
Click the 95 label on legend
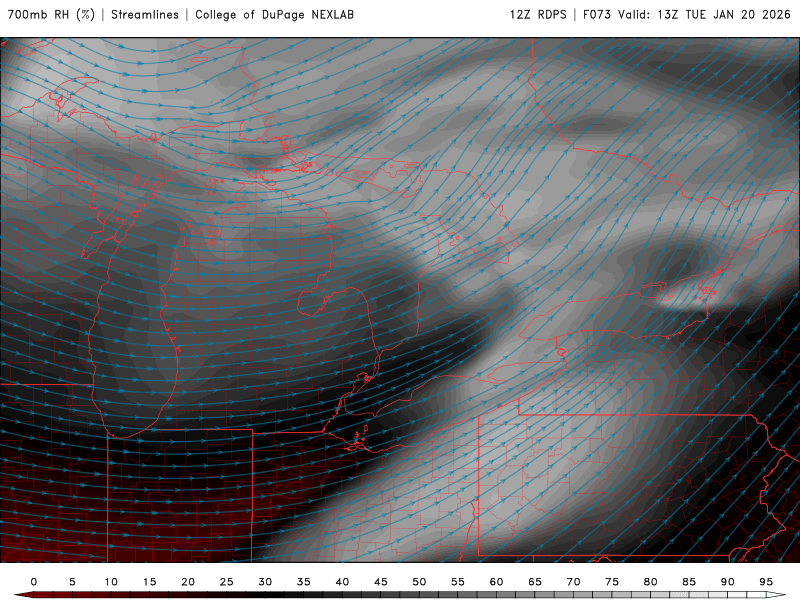(766, 582)
